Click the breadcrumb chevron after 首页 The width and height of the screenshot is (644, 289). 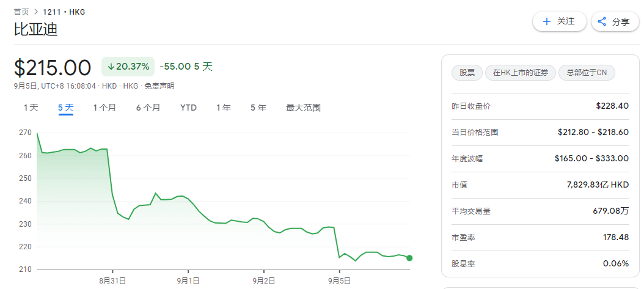click(x=36, y=12)
